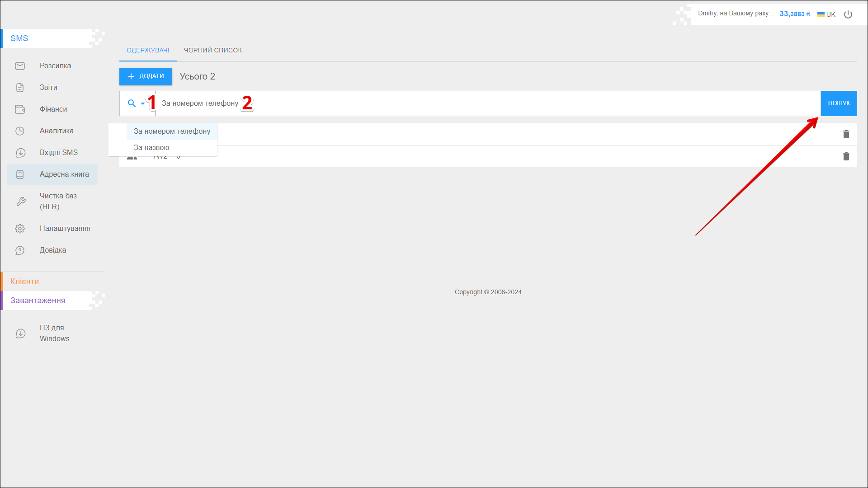Click the Аналітика pie chart icon
This screenshot has height=488, width=868.
tap(20, 131)
